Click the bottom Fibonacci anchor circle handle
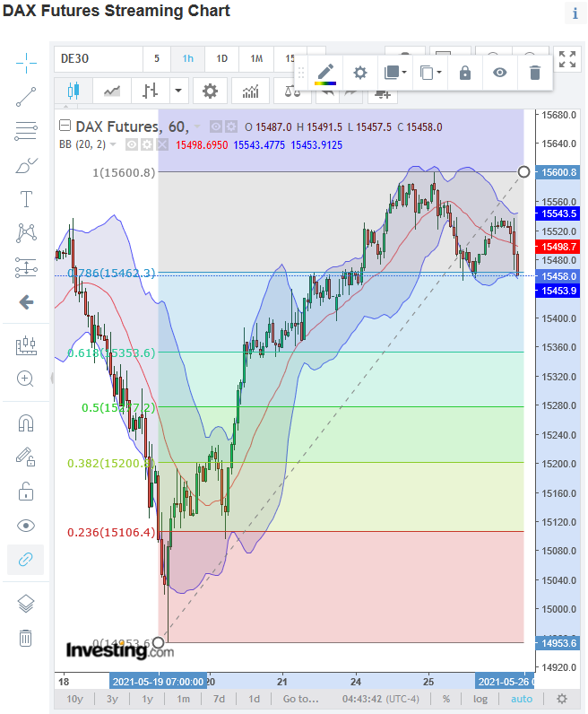The width and height of the screenshot is (588, 714). click(x=158, y=642)
